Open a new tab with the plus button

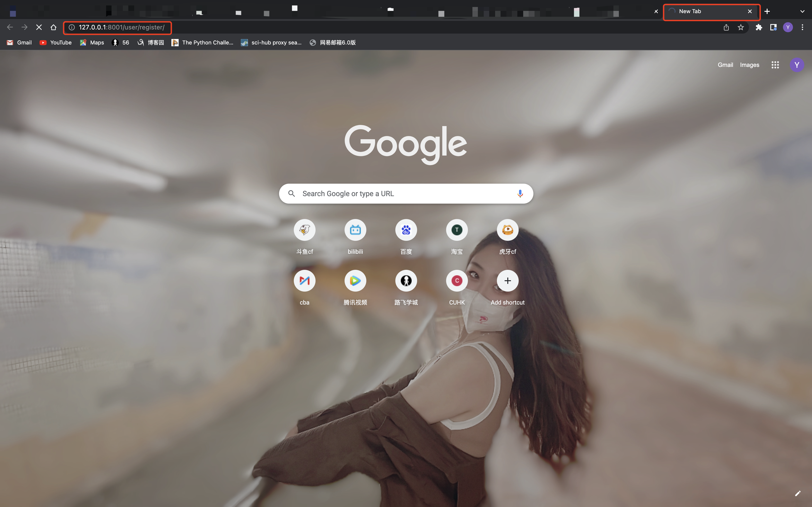[x=767, y=11]
